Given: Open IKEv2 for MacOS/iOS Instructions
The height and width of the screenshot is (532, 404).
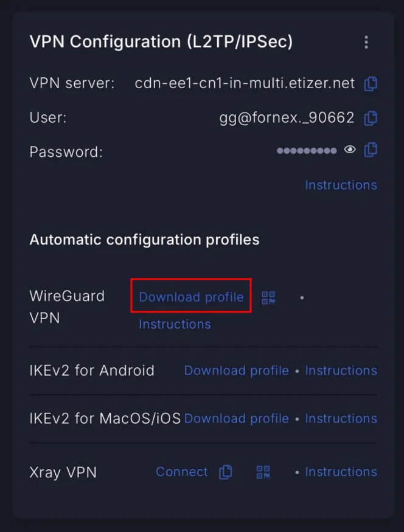Looking at the screenshot, I should pos(341,418).
